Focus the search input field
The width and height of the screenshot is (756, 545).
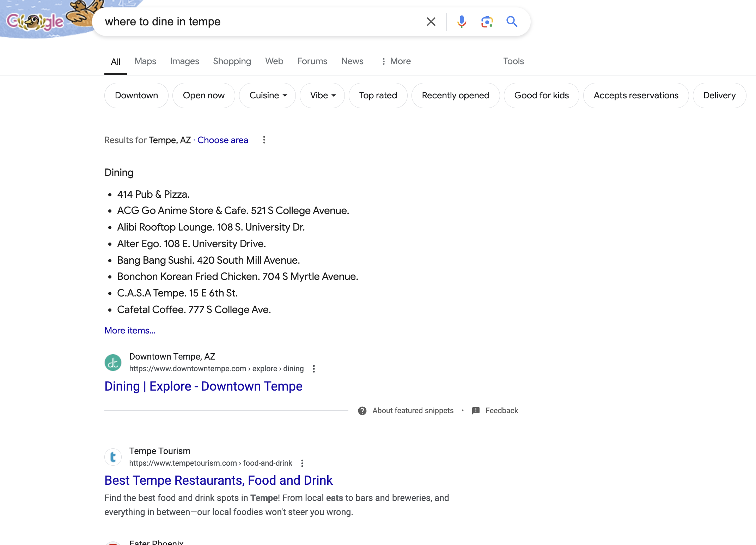point(261,22)
